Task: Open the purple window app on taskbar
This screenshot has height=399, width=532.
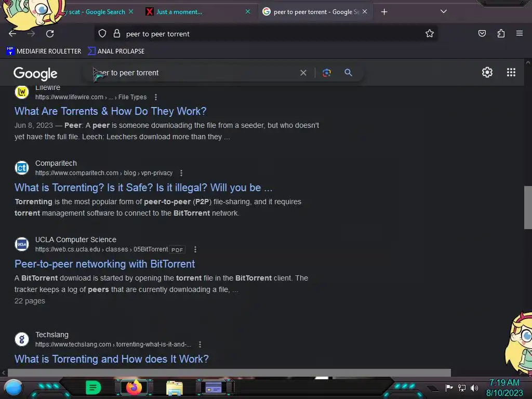Action: [x=214, y=388]
